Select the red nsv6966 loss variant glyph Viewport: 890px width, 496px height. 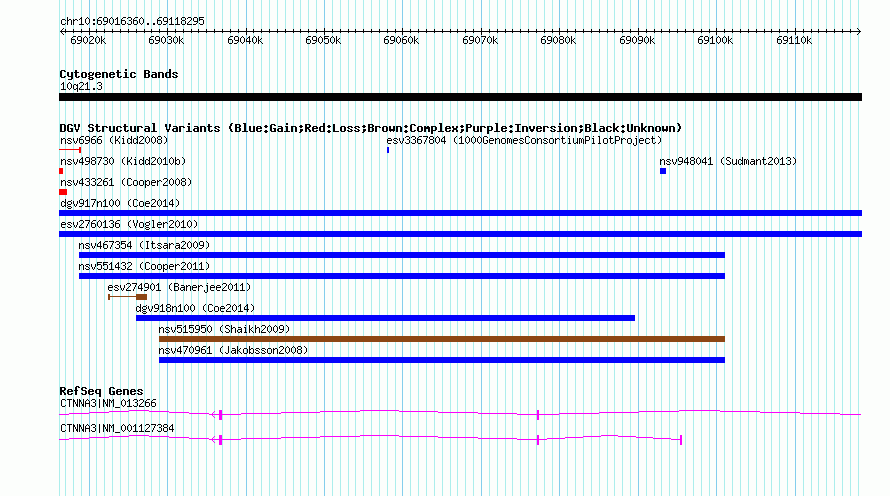[70, 150]
